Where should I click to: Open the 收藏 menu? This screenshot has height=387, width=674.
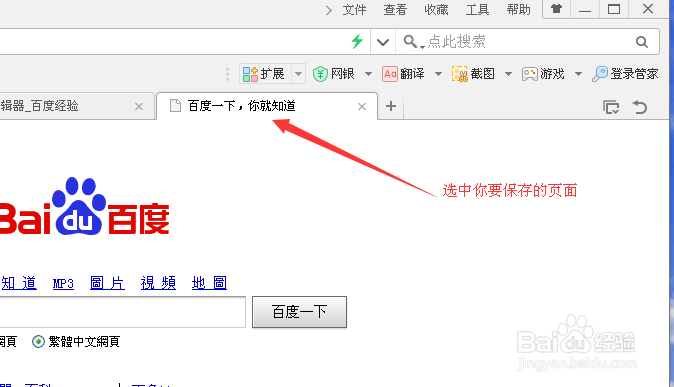pyautogui.click(x=436, y=9)
